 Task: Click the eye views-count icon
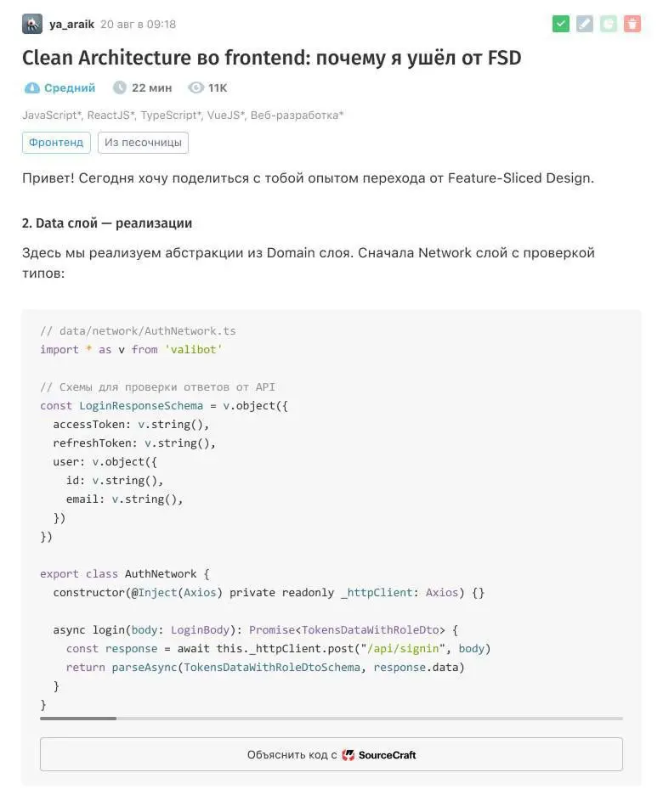196,87
